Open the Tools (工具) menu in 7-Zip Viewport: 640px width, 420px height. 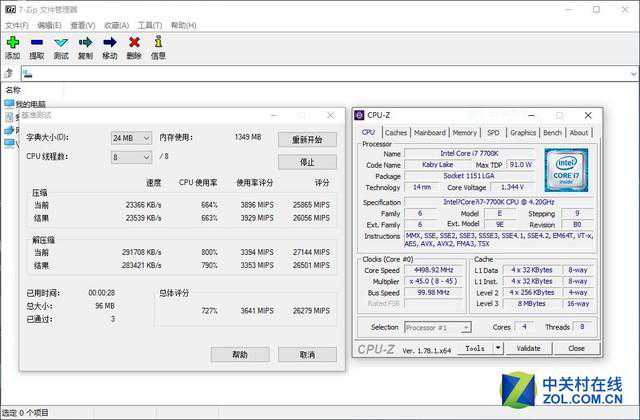(x=150, y=25)
